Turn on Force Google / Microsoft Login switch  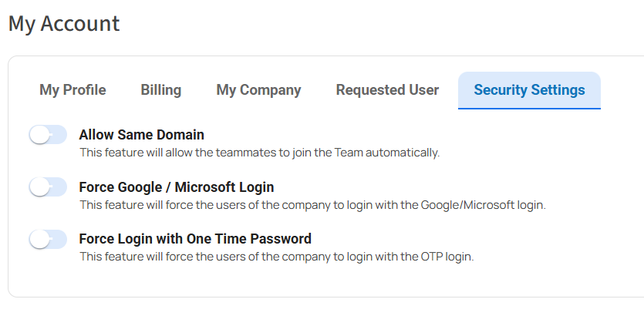(48, 187)
